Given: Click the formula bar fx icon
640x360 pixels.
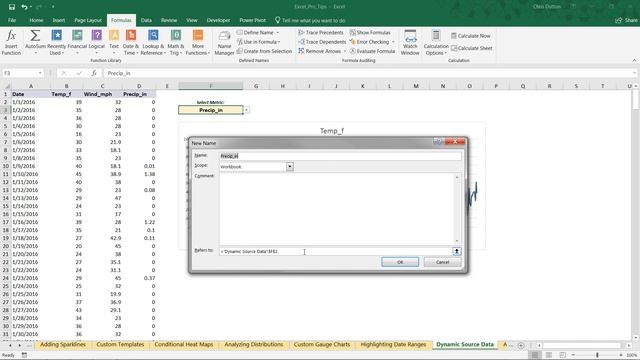Looking at the screenshot, I should click(x=94, y=73).
